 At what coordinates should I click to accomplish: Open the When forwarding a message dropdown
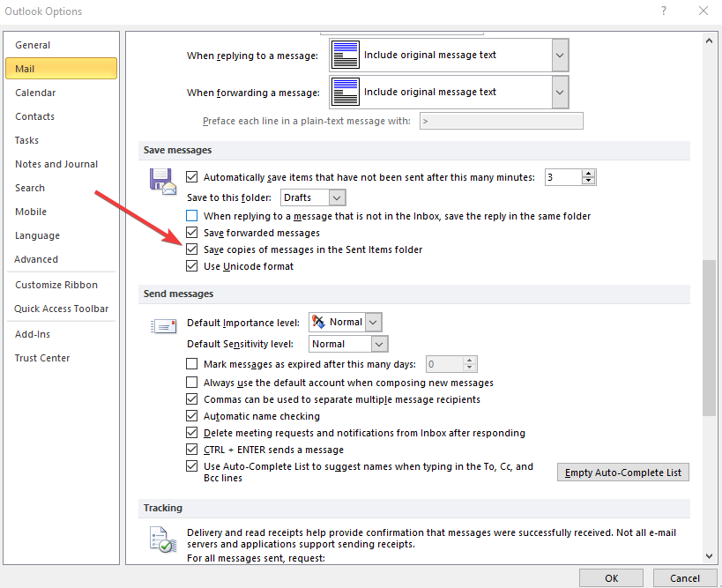[x=560, y=92]
